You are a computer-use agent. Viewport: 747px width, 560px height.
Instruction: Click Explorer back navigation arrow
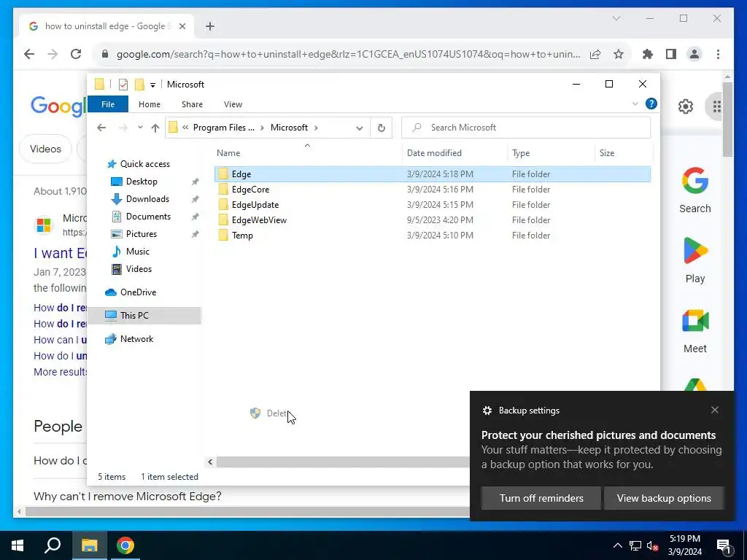point(101,128)
